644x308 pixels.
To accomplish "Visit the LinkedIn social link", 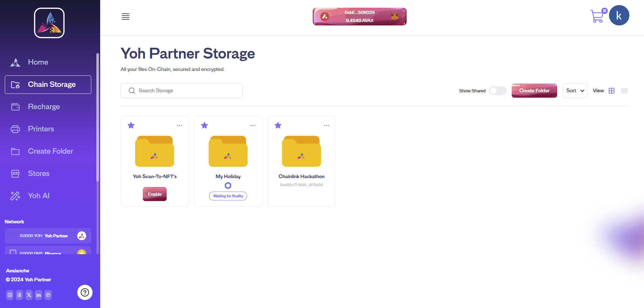I will [38, 295].
